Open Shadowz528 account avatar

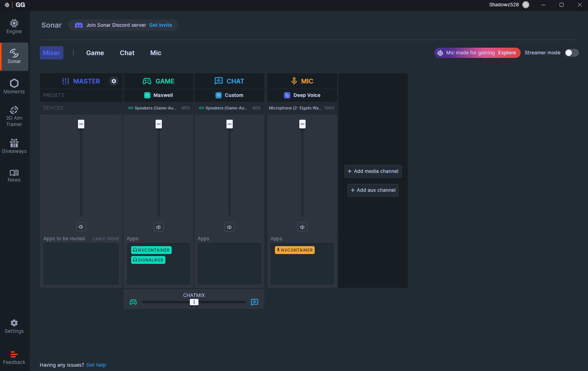pos(526,5)
